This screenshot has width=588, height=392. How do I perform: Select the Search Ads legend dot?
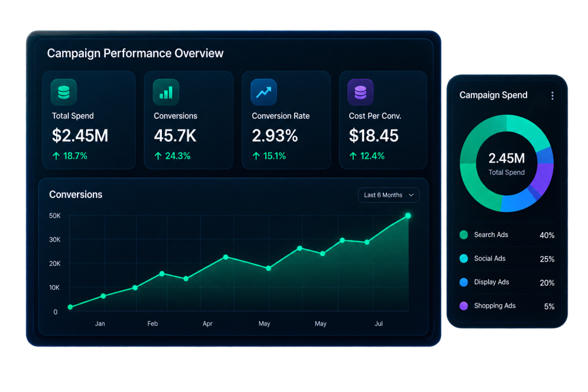[464, 235]
